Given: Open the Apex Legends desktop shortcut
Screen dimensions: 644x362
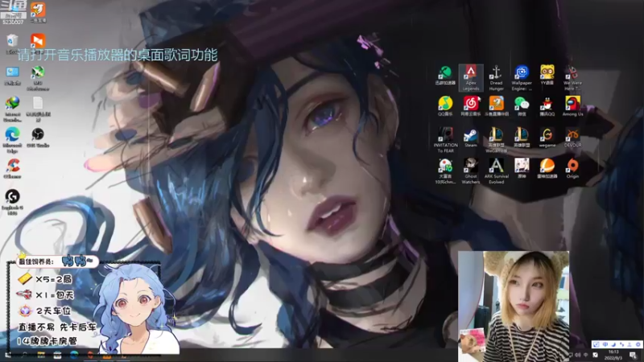Looking at the screenshot, I should 471,78.
